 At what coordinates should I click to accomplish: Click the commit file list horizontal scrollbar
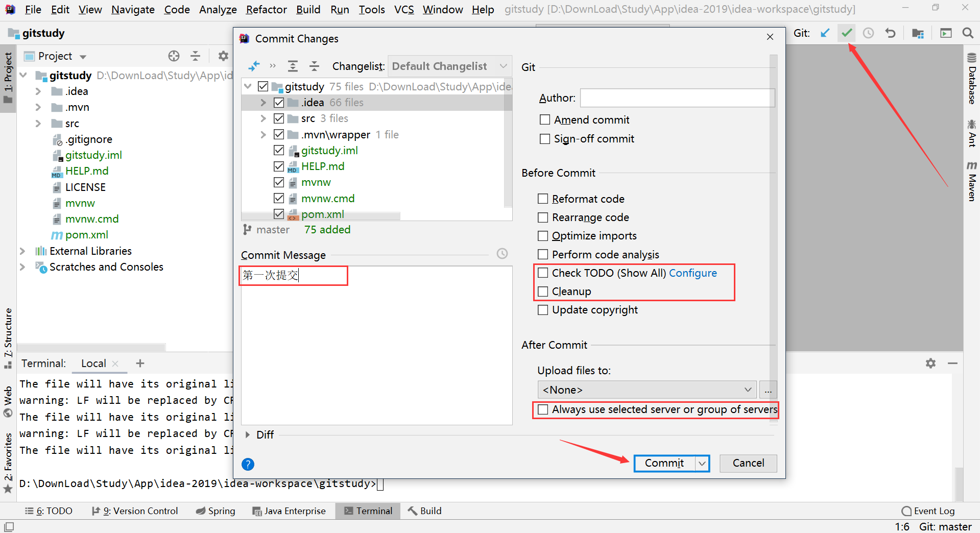(321, 216)
